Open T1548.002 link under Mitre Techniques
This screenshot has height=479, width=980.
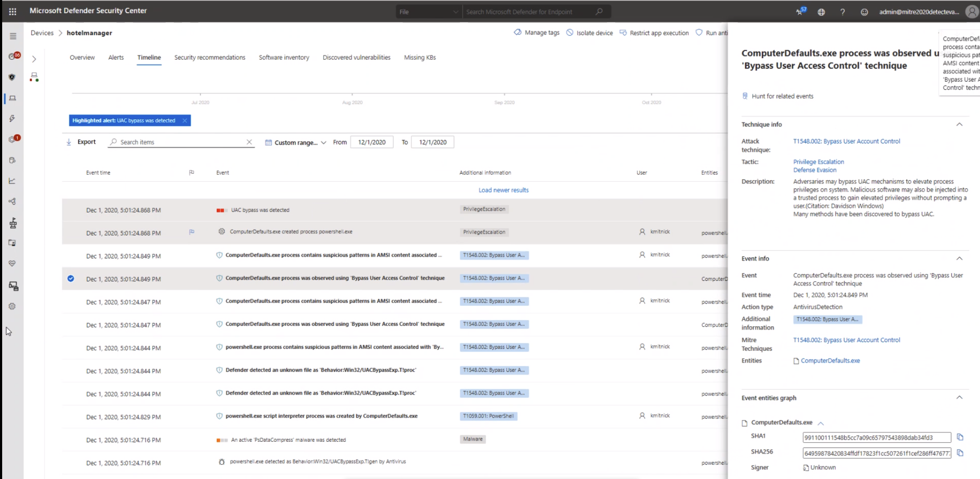pos(846,340)
